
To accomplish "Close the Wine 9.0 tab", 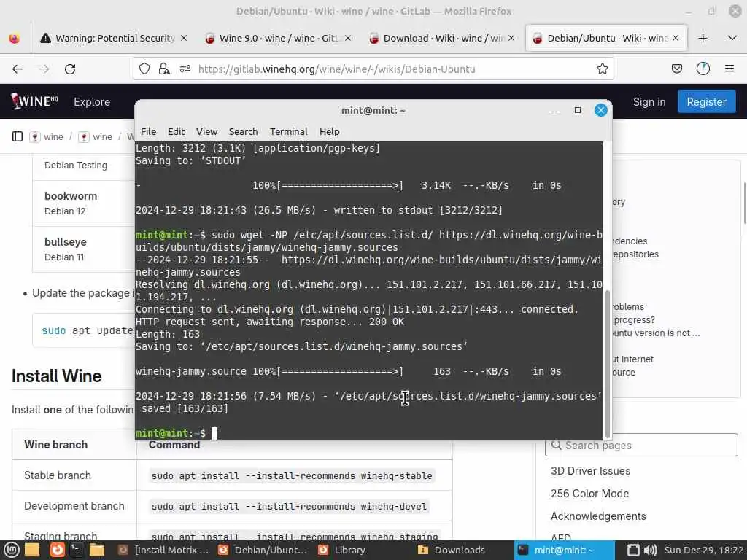I will coord(348,38).
